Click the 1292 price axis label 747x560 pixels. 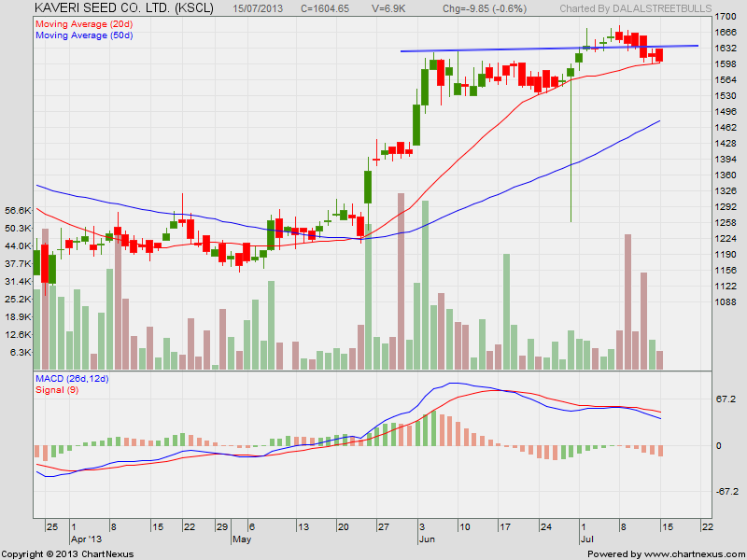[x=726, y=206]
